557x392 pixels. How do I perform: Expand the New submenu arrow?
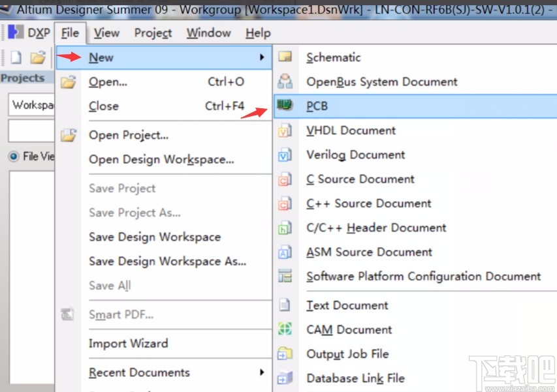point(262,57)
